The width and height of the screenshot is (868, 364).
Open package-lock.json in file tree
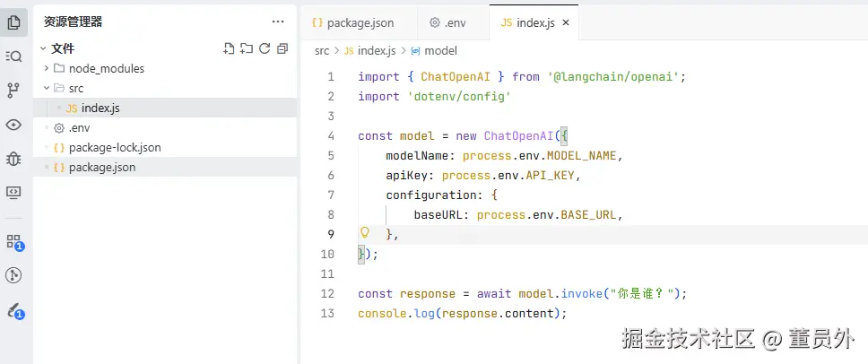(114, 147)
